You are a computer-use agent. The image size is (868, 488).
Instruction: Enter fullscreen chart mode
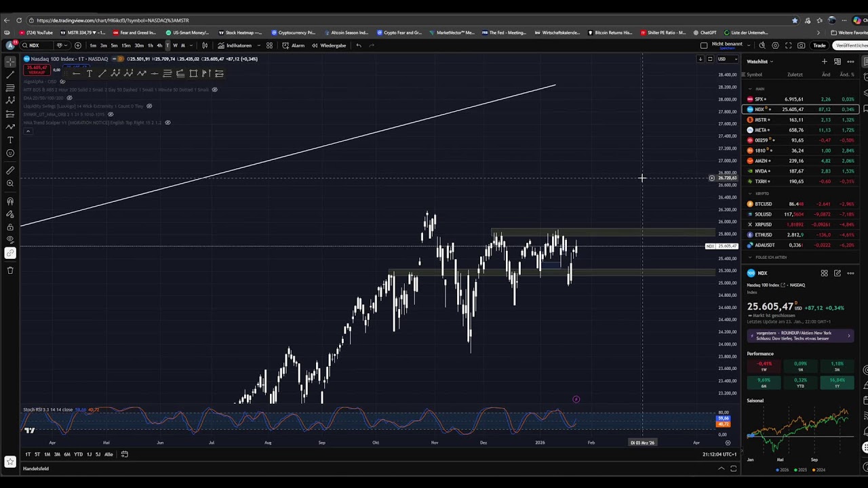tap(788, 45)
